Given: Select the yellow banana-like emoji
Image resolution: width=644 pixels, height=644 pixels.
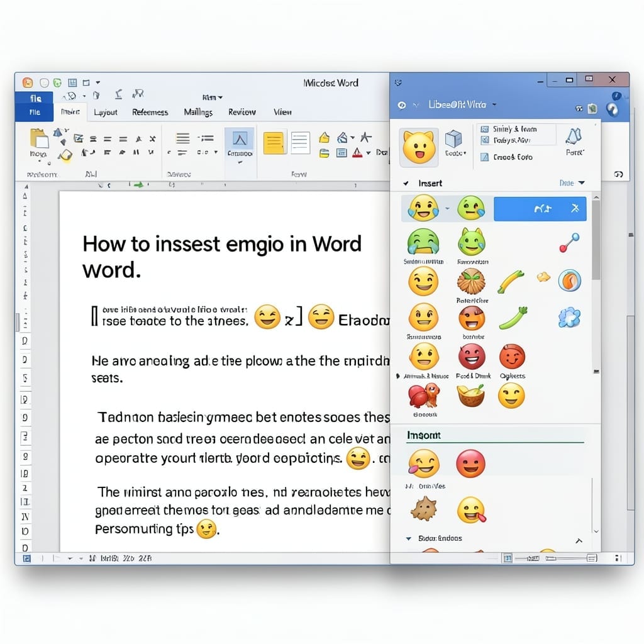Looking at the screenshot, I should coord(511,282).
